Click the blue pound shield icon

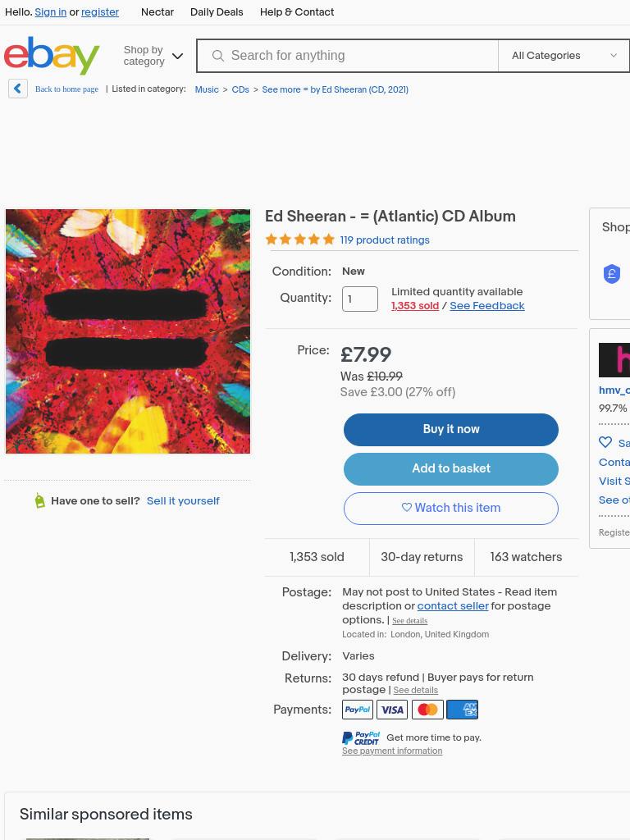pos(612,274)
